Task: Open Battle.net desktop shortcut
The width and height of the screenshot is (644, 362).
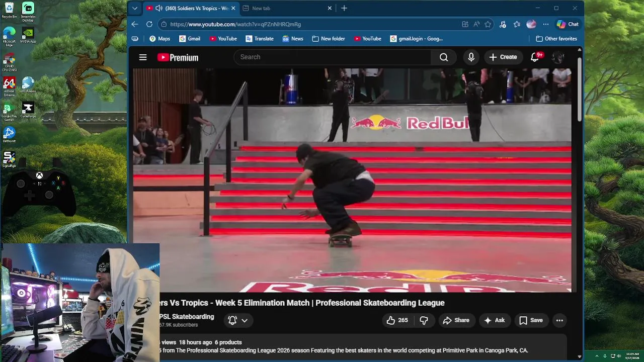Action: (x=9, y=135)
